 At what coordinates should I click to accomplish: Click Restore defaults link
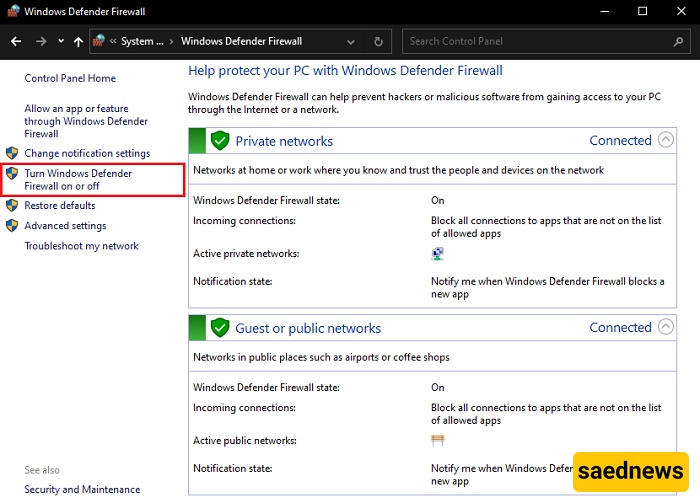[x=60, y=205]
